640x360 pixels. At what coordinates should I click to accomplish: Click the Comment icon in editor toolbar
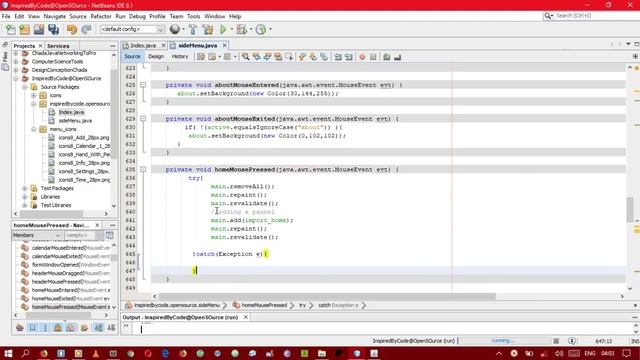387,57
